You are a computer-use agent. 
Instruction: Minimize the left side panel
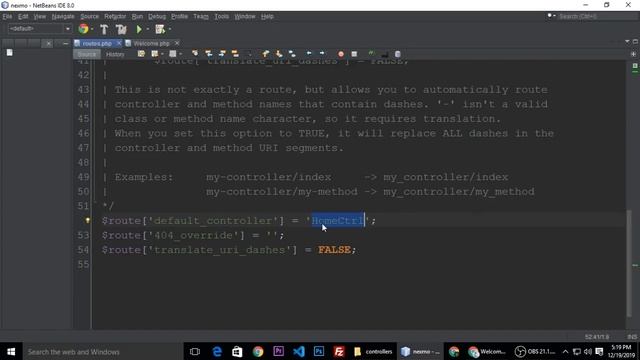[x=65, y=43]
